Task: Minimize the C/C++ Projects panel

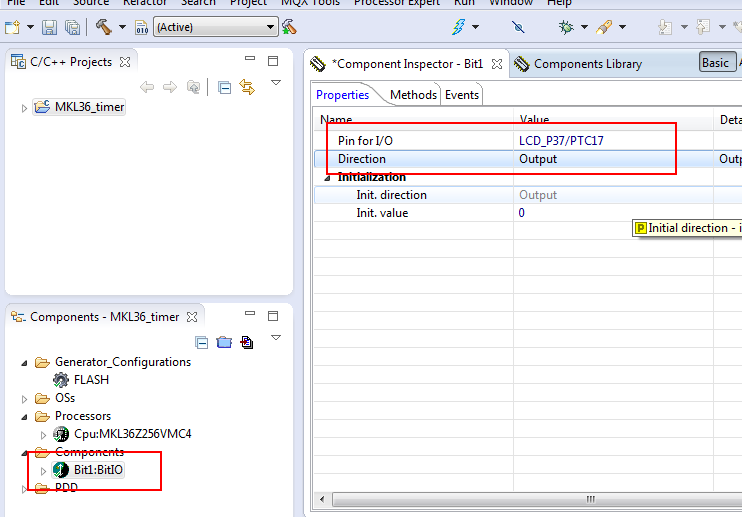Action: pos(250,58)
